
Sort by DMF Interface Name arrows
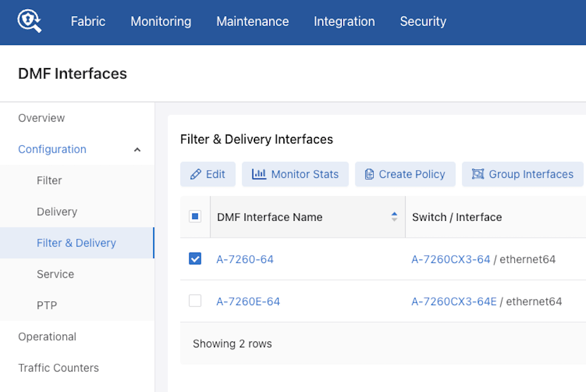tap(394, 217)
